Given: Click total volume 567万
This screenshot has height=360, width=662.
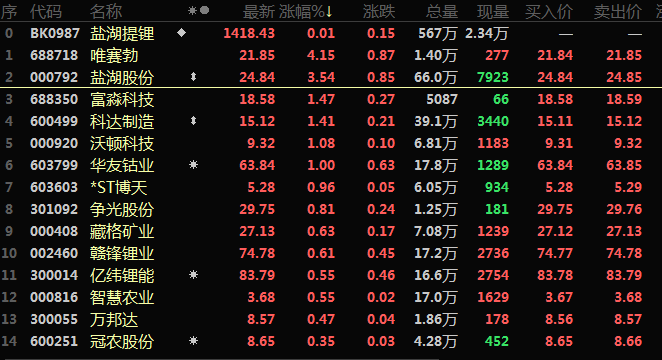Looking at the screenshot, I should (x=438, y=33).
